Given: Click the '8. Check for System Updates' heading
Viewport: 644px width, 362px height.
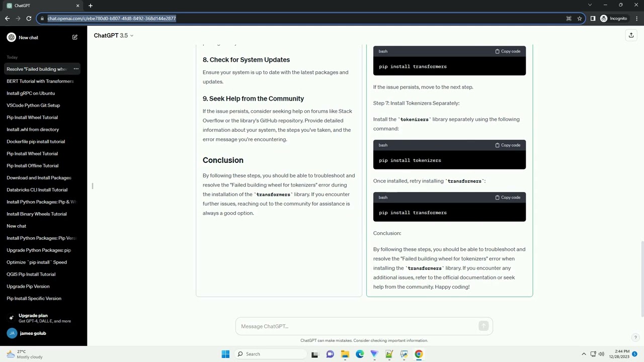Looking at the screenshot, I should coord(246,60).
